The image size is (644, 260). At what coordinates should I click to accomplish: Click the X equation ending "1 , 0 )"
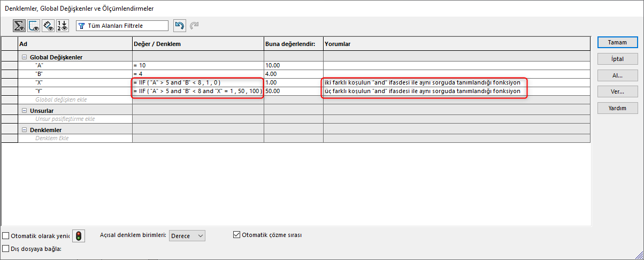point(198,82)
